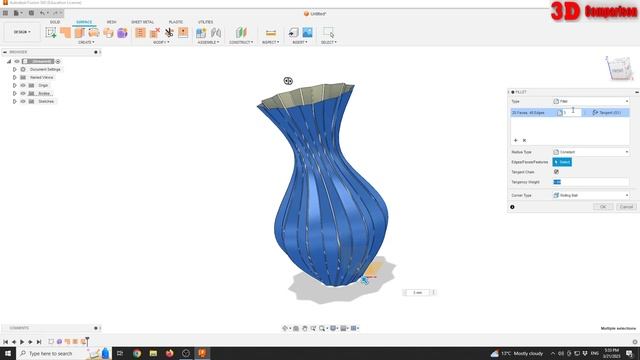Click the Insert Derive icon

click(x=293, y=32)
